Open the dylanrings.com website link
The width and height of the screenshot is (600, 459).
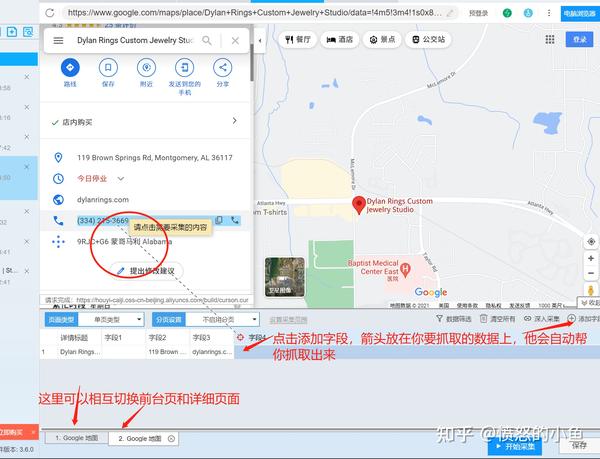click(x=103, y=200)
